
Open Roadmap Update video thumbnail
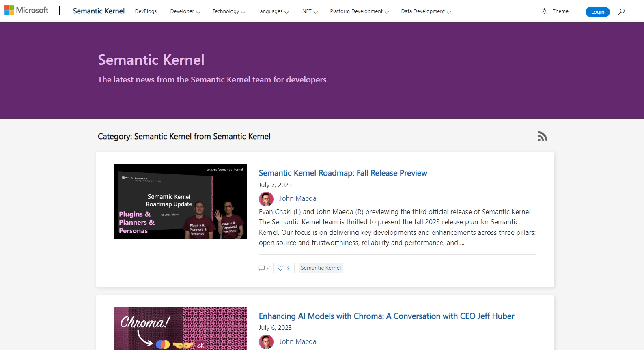click(180, 202)
